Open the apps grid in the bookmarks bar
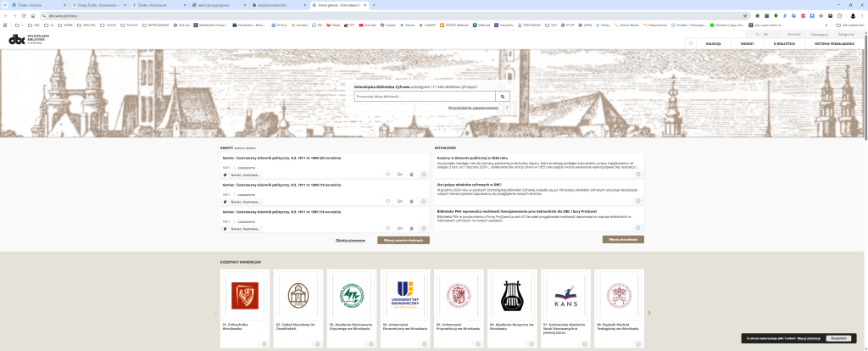 point(6,25)
